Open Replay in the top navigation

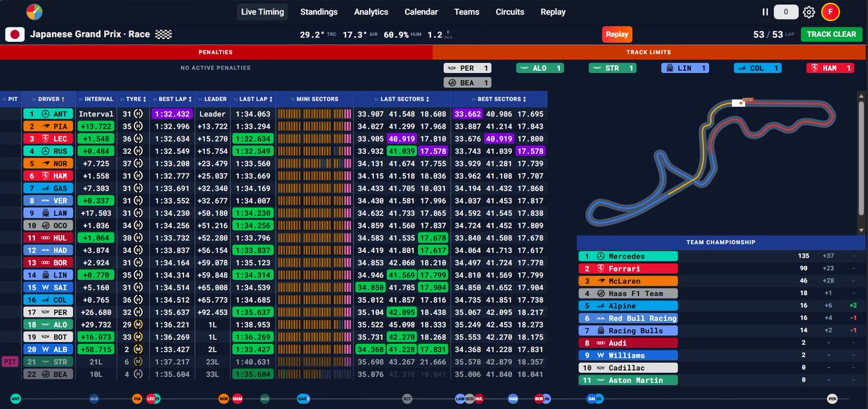click(553, 12)
